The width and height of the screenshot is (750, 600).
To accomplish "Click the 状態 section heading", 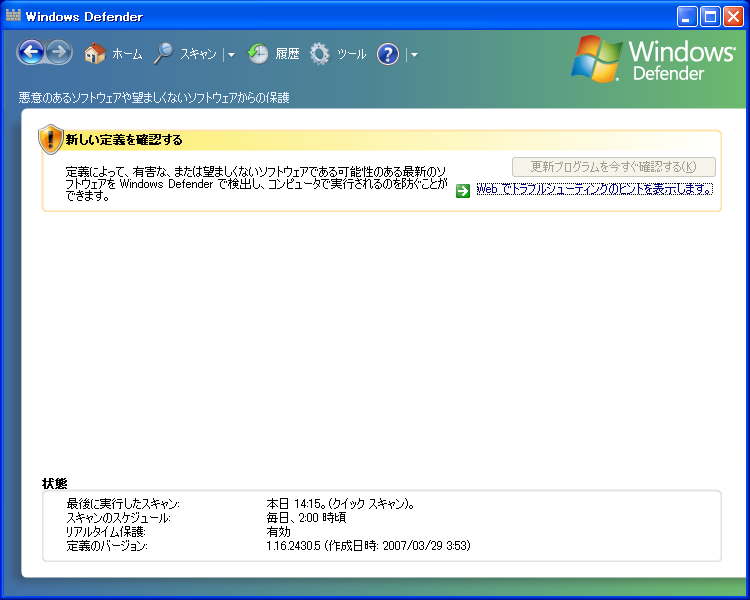I will [55, 483].
